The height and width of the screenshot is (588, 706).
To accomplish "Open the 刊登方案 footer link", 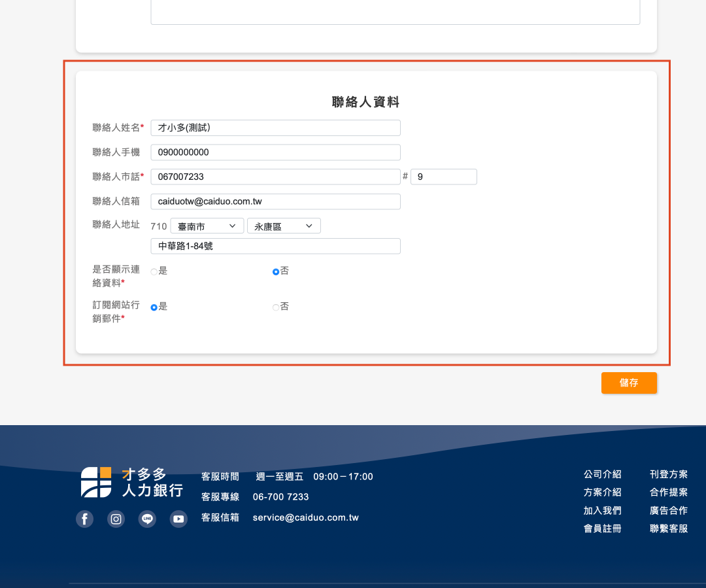I will coord(668,474).
